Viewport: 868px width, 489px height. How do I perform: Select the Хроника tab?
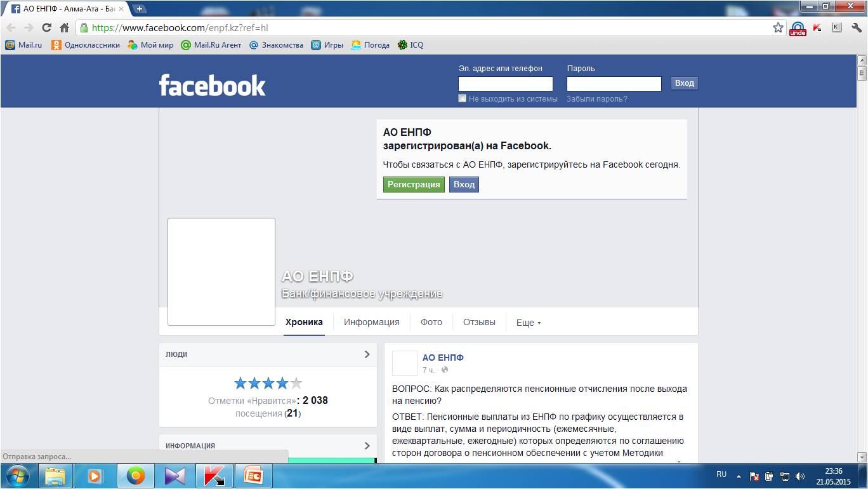(x=304, y=322)
